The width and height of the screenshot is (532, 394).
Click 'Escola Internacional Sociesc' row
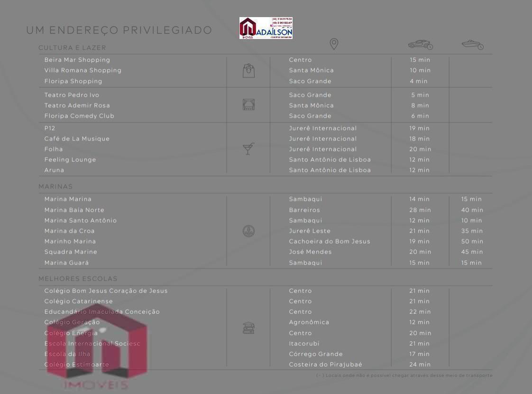[x=92, y=344]
